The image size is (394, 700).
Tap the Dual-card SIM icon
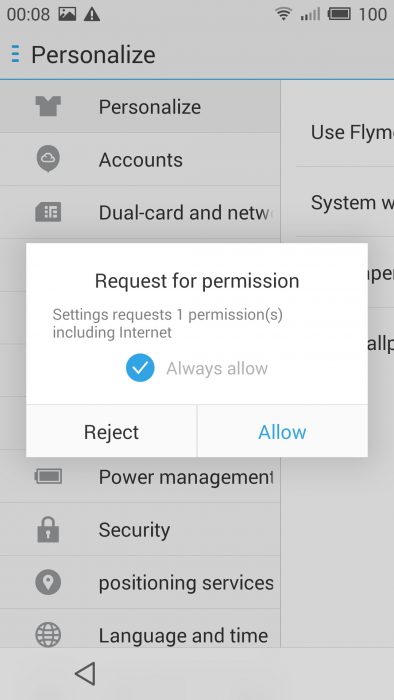point(48,212)
